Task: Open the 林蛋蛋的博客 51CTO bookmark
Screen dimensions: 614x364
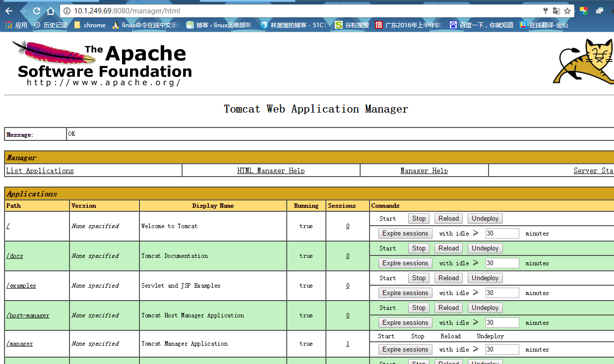Action: (x=294, y=25)
